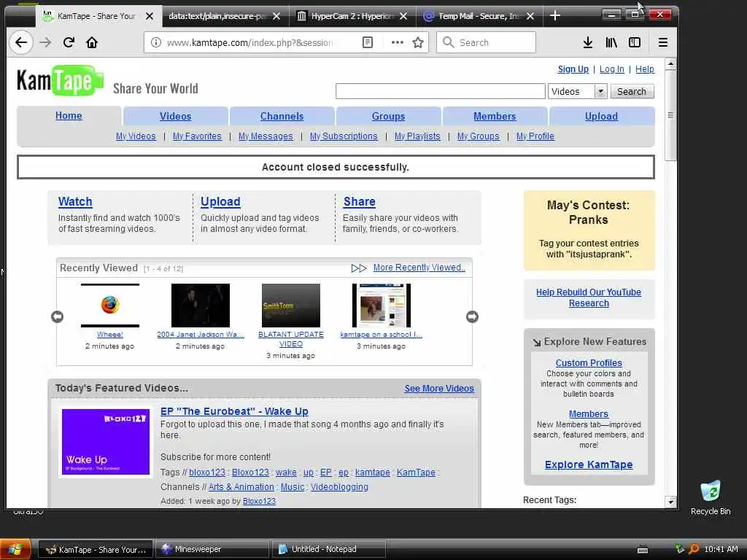Click the KamTape site search text field
This screenshot has height=560, width=747.
440,91
